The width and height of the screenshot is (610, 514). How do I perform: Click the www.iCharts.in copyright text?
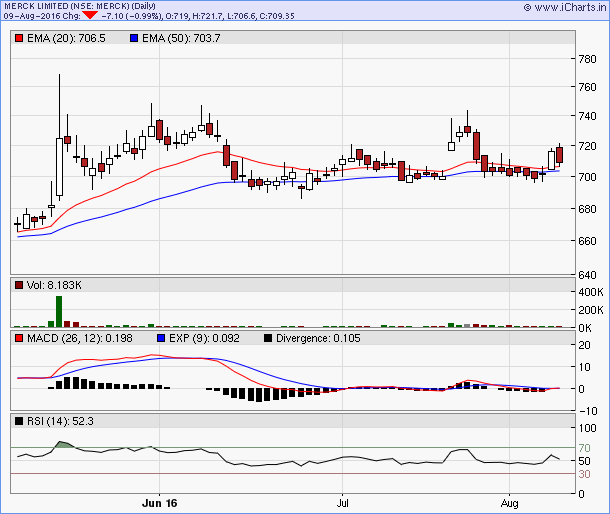click(565, 7)
